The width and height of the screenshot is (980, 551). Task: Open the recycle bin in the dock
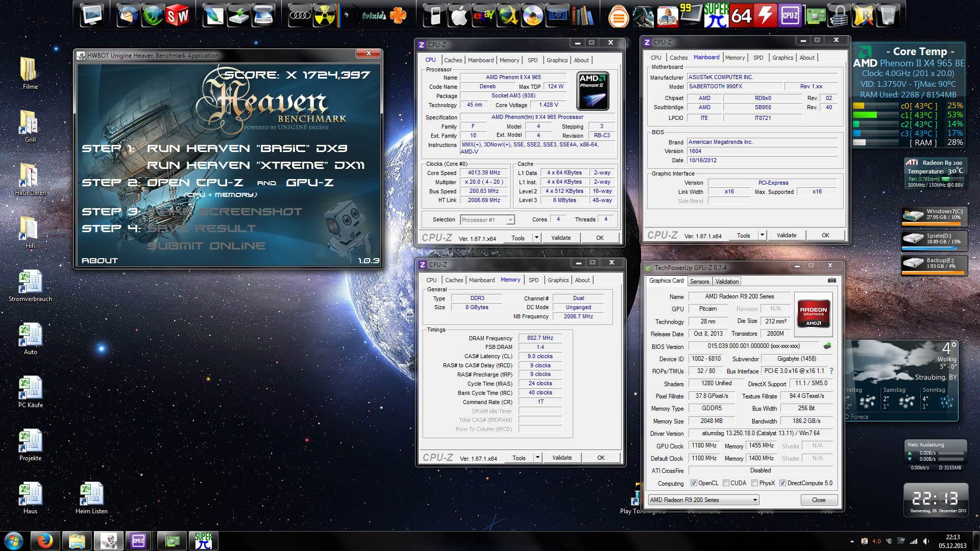click(x=888, y=15)
